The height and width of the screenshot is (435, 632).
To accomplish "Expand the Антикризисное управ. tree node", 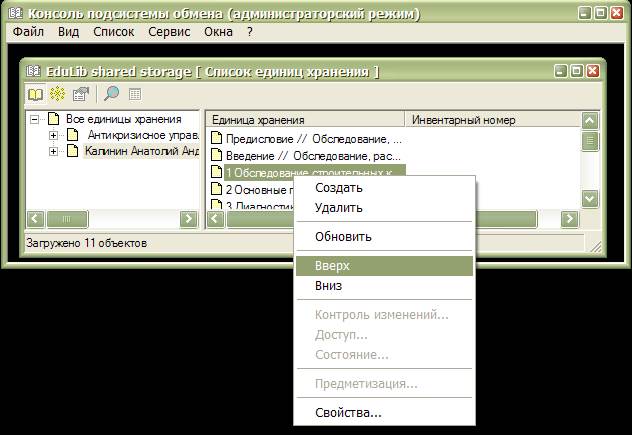I will pyautogui.click(x=53, y=135).
